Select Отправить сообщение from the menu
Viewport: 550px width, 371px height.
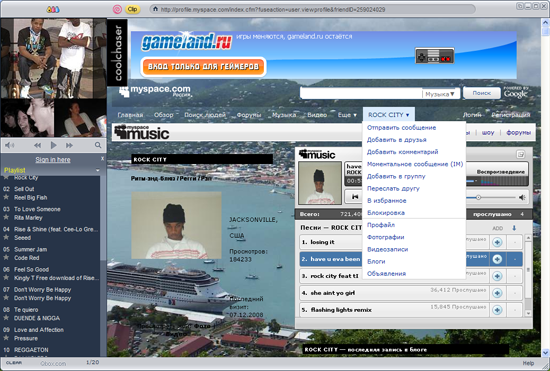401,128
